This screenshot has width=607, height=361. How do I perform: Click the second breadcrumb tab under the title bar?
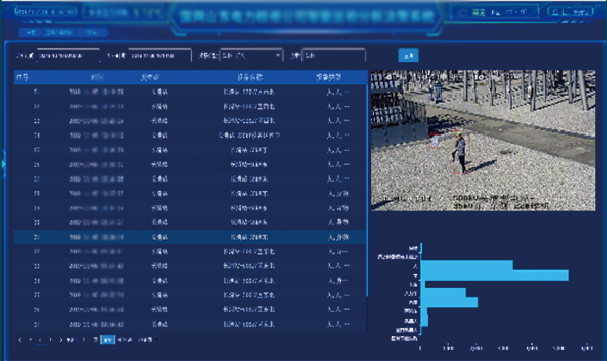[59, 33]
